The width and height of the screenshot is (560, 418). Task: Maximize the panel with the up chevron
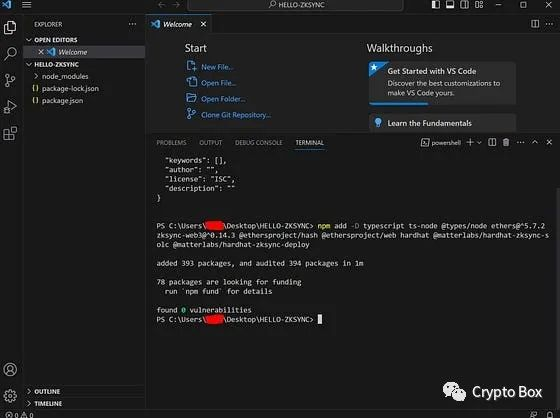click(x=535, y=142)
